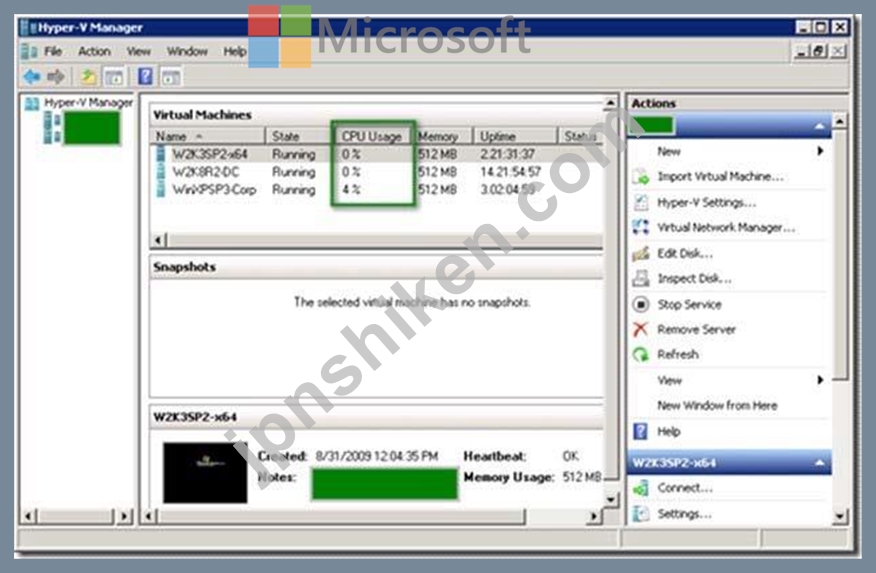The image size is (876, 573).
Task: Open the Window menu
Action: (x=187, y=51)
